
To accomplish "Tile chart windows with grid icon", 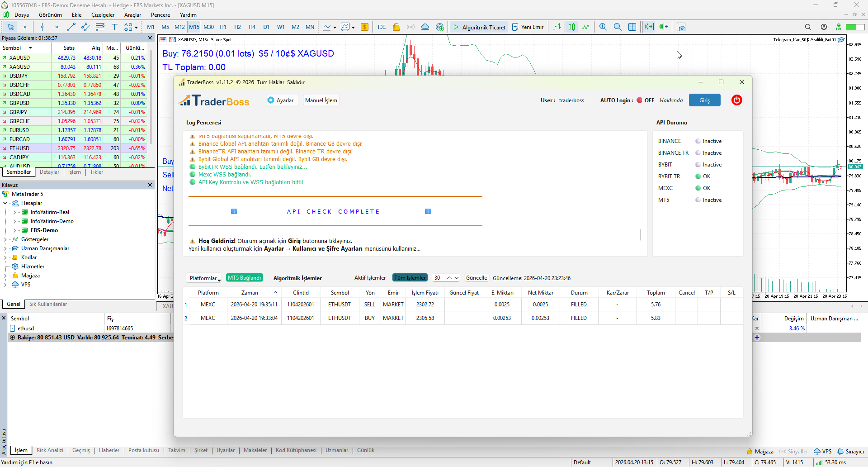I will point(632,27).
